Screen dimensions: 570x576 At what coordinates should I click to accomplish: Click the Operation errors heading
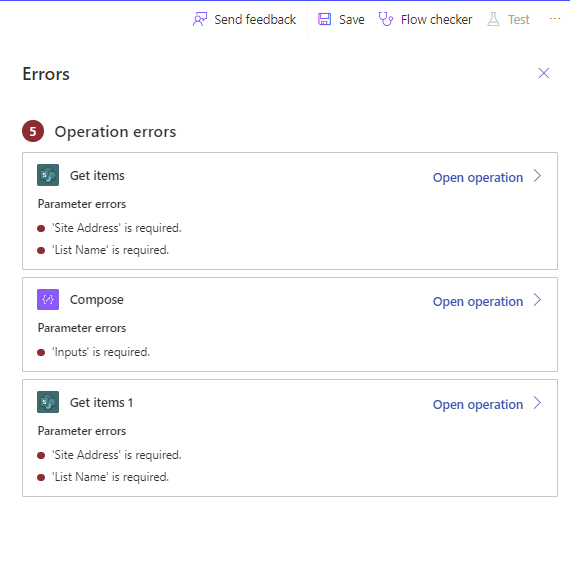coord(115,132)
